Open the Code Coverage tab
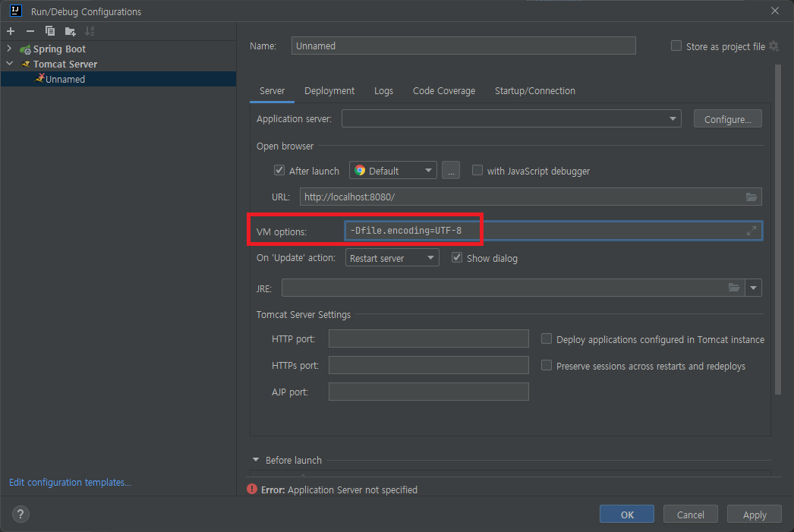 [x=443, y=91]
